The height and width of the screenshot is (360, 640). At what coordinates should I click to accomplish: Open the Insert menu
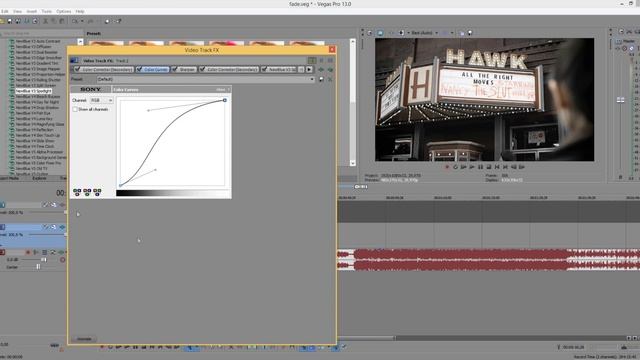click(x=32, y=11)
